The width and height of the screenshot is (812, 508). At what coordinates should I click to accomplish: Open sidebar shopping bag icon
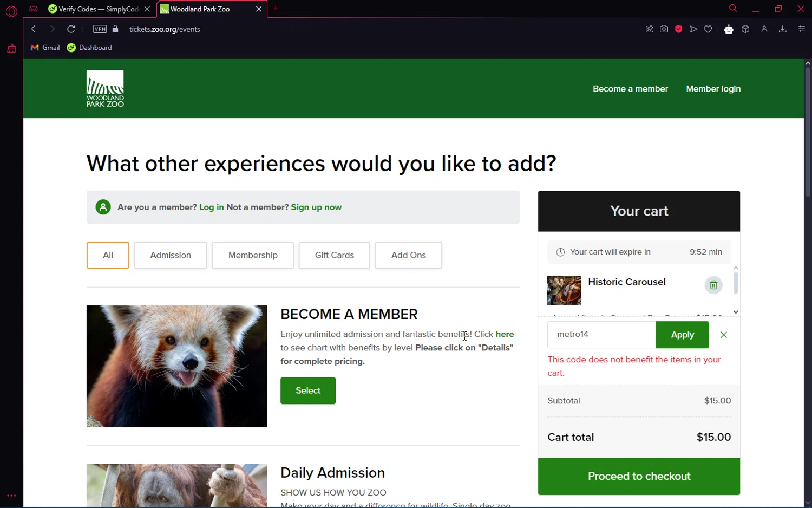(11, 49)
